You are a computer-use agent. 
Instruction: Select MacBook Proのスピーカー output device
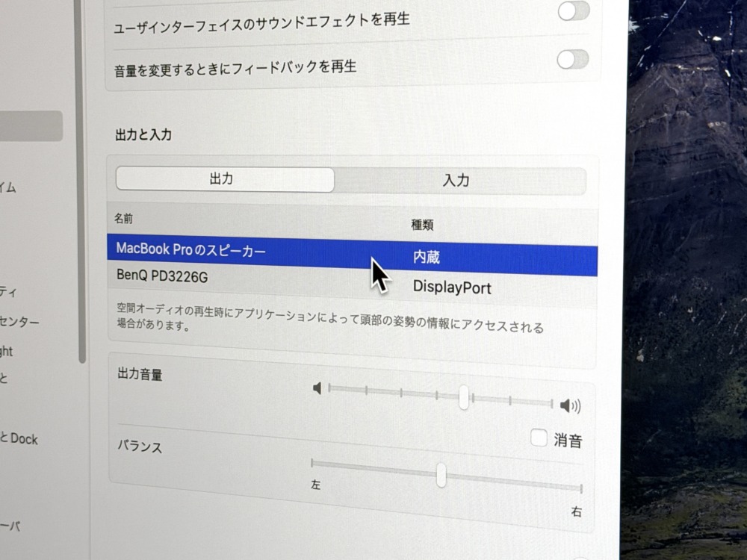[191, 249]
